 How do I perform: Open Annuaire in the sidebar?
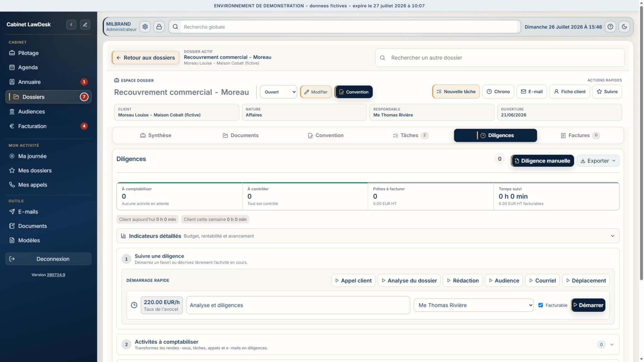48,82
